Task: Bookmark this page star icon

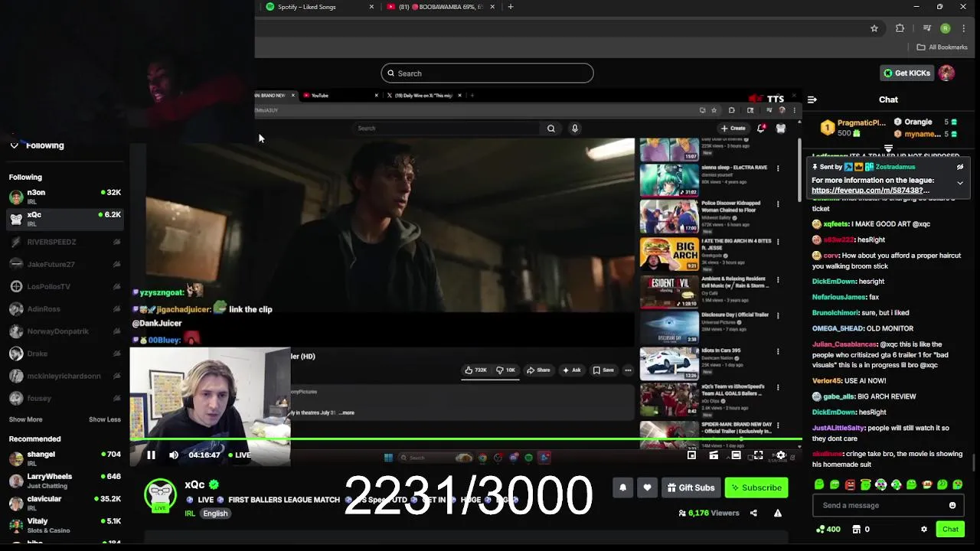Action: pos(874,28)
